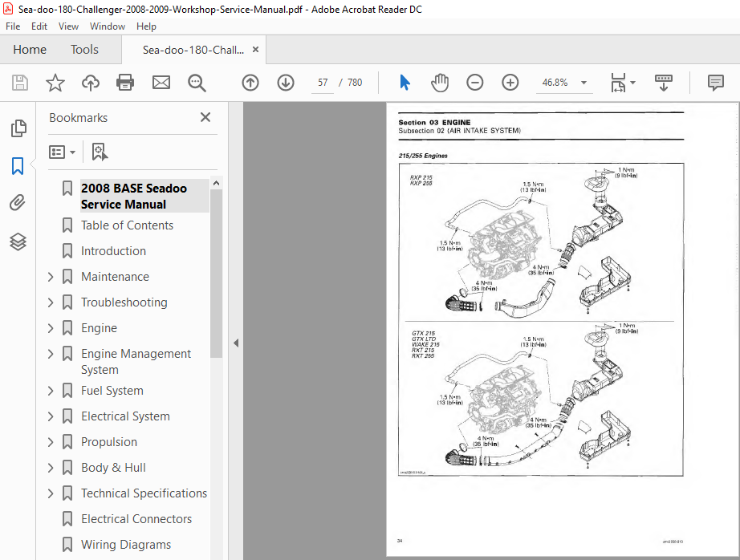
Task: Open the Attachments paperclip panel
Action: click(x=18, y=203)
